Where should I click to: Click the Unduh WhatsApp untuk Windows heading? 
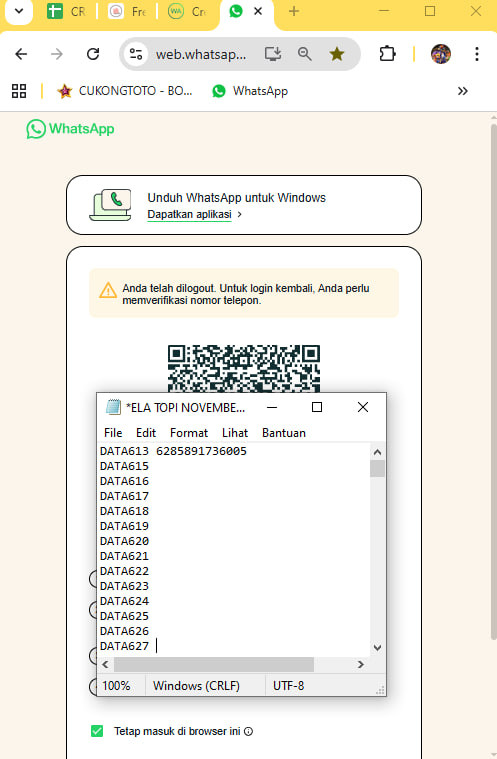point(237,198)
